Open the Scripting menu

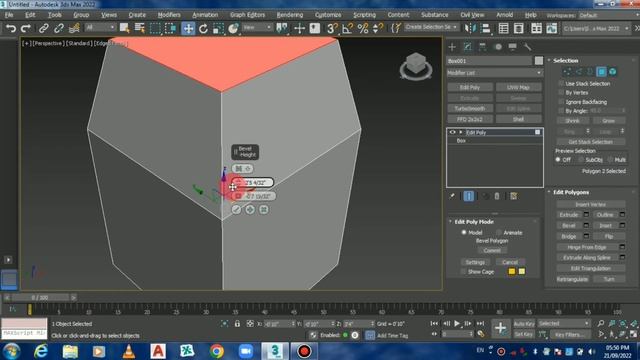(364, 15)
